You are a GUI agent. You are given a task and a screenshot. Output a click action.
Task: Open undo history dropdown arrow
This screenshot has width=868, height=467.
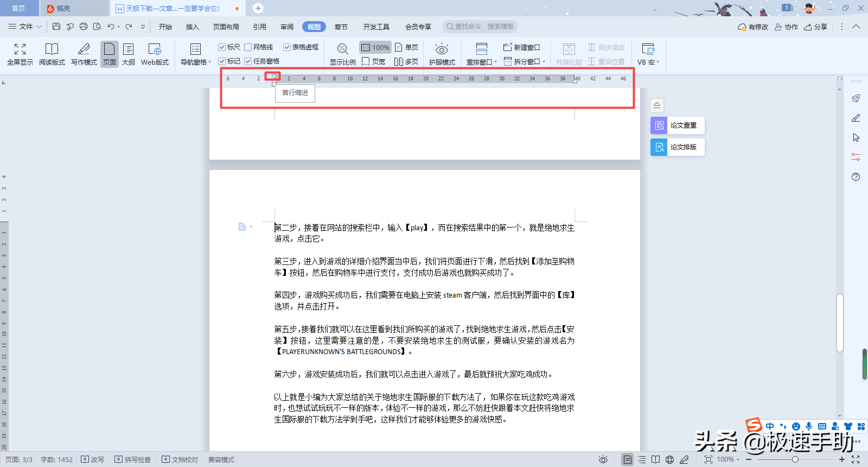click(x=118, y=27)
